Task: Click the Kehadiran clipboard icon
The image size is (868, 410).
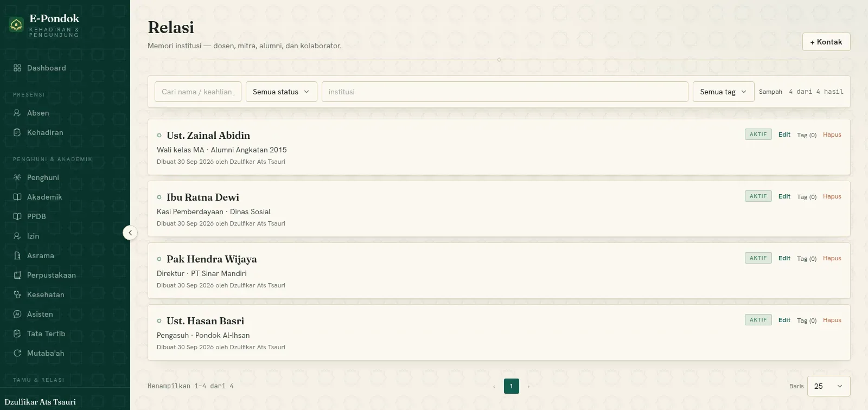Action: click(17, 132)
